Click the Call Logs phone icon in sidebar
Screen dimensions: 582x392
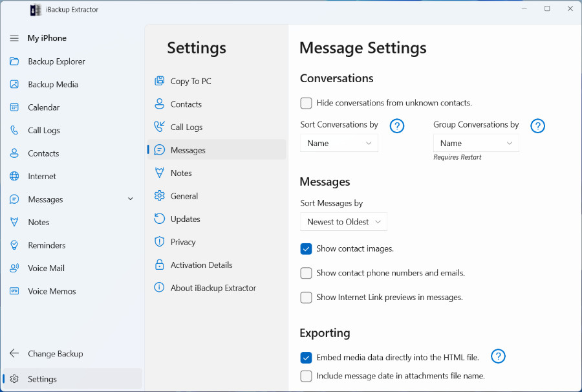(14, 130)
